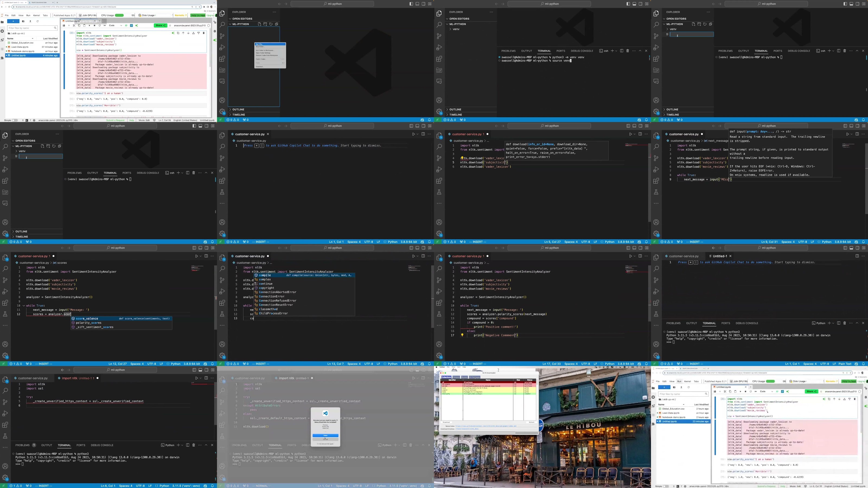Click Download button in NLTK Downloader

pos(446,422)
